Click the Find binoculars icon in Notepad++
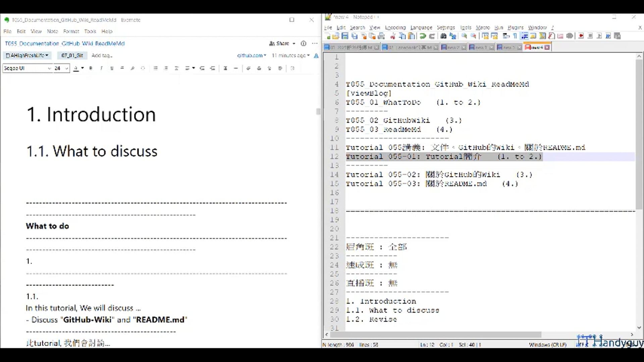Screen dimensions: 644x362 (x=443, y=36)
